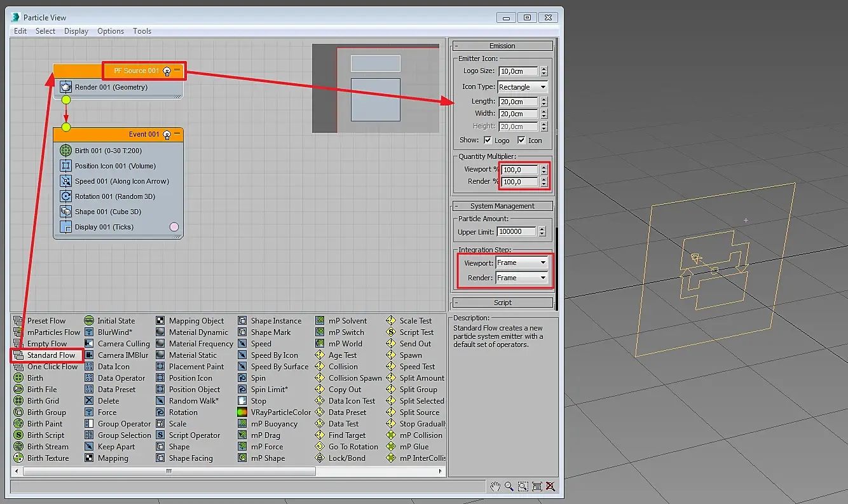The image size is (848, 504).
Task: Select Rotation 001 operator icon
Action: [65, 196]
